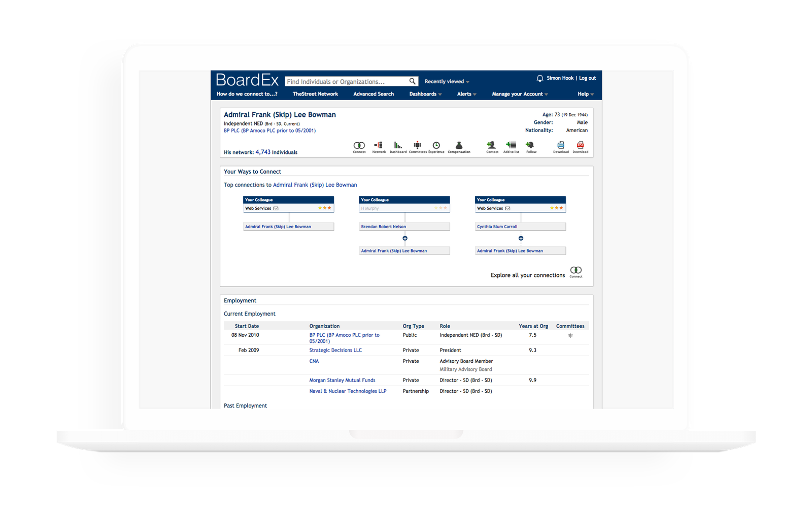Image resolution: width=812 pixels, height=508 pixels.
Task: Click the Org Type column header
Action: [x=413, y=326]
